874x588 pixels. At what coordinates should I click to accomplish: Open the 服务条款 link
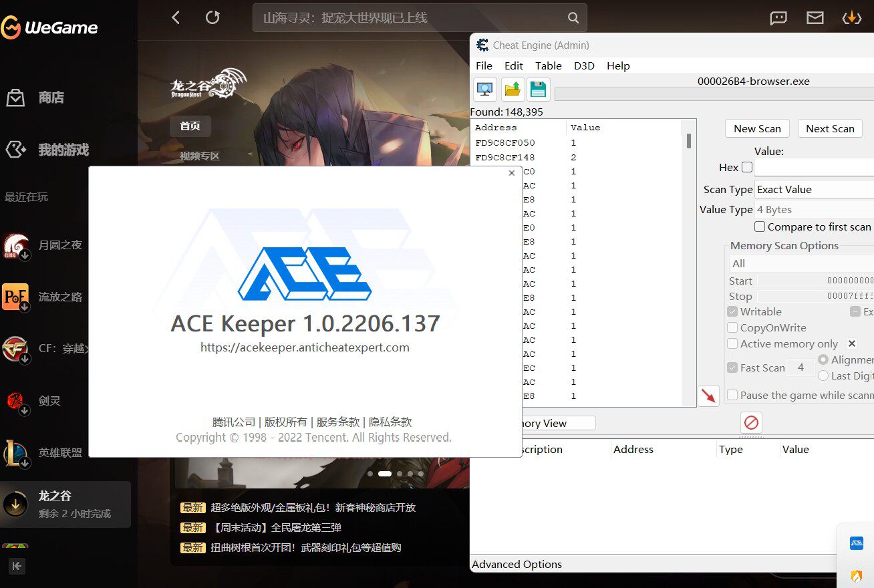click(338, 422)
